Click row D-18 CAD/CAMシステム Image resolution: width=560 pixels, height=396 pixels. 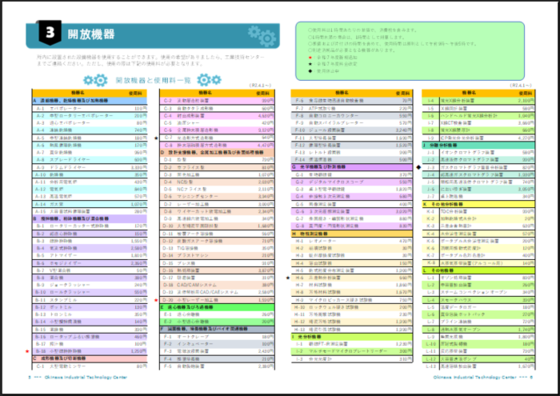coord(217,285)
